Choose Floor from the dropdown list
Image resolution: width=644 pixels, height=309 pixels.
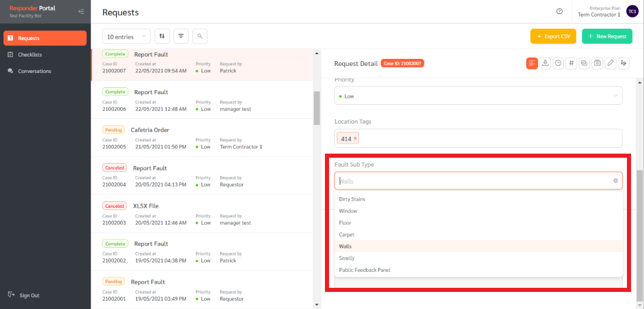pos(479,222)
